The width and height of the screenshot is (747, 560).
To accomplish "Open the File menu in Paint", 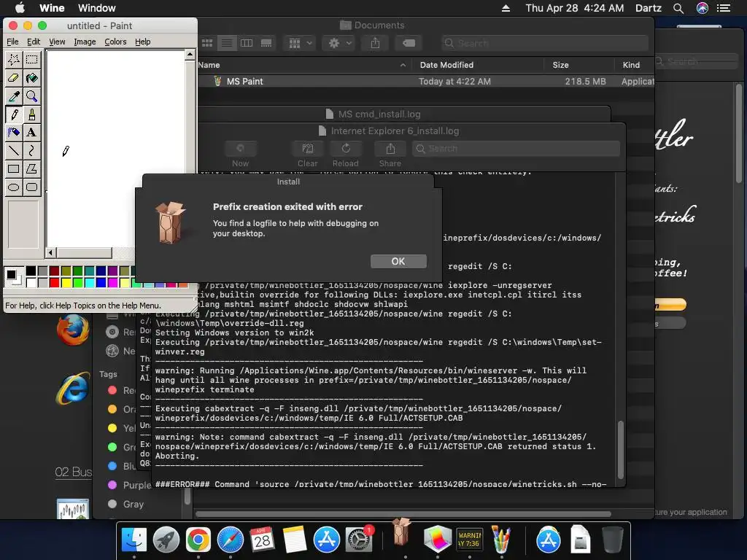I will (13, 42).
